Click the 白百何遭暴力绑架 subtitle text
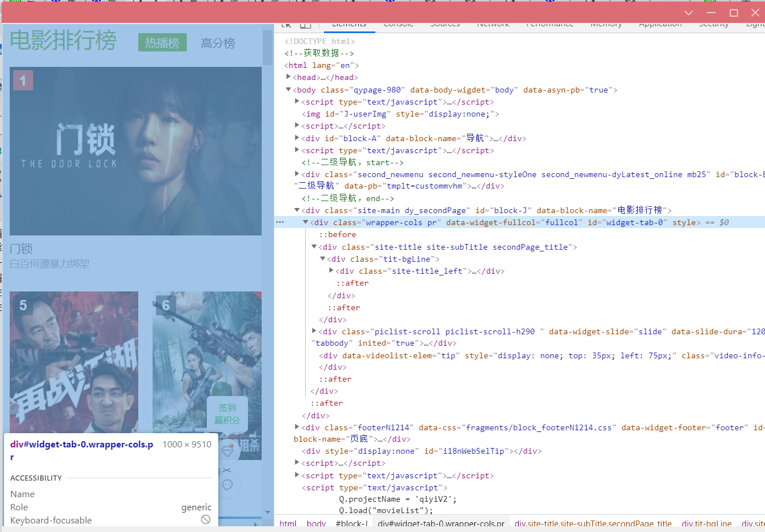765x532 pixels. (50, 264)
